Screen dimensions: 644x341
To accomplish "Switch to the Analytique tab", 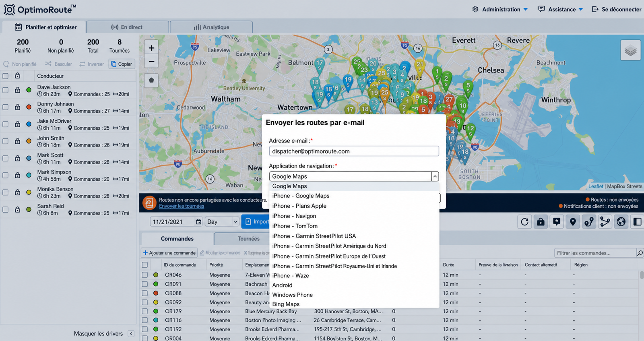I will tap(211, 27).
